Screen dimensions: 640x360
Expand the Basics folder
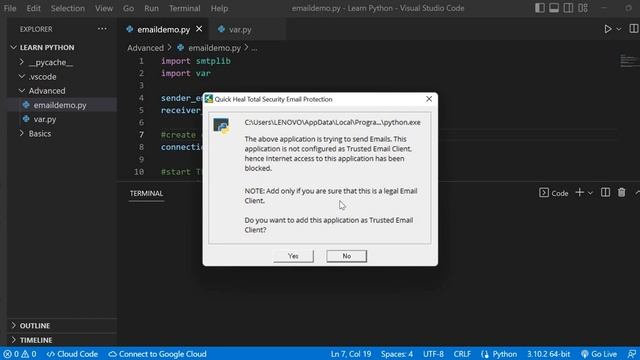pos(40,133)
